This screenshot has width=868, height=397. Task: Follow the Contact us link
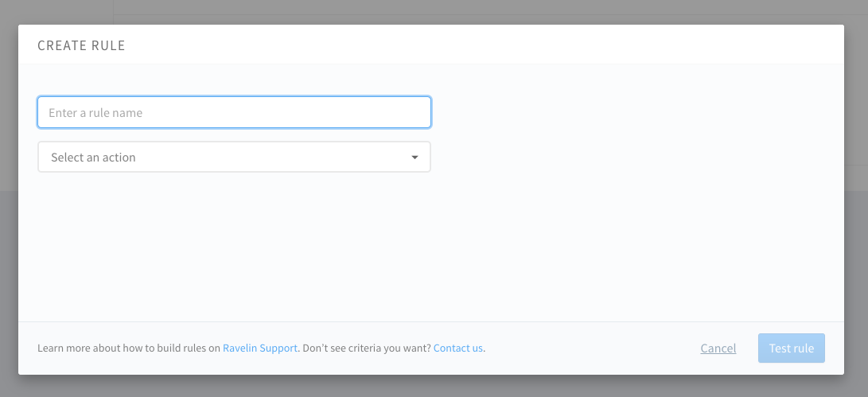pos(458,348)
